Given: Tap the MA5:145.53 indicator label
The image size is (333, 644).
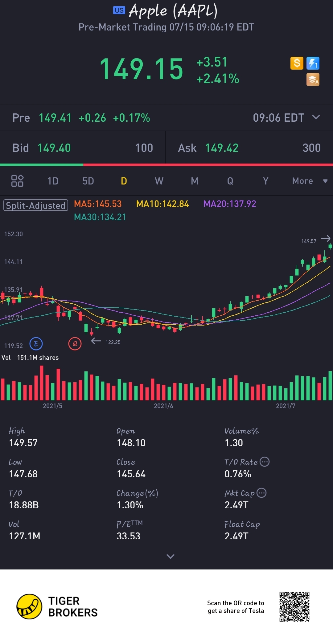Looking at the screenshot, I should pyautogui.click(x=98, y=204).
